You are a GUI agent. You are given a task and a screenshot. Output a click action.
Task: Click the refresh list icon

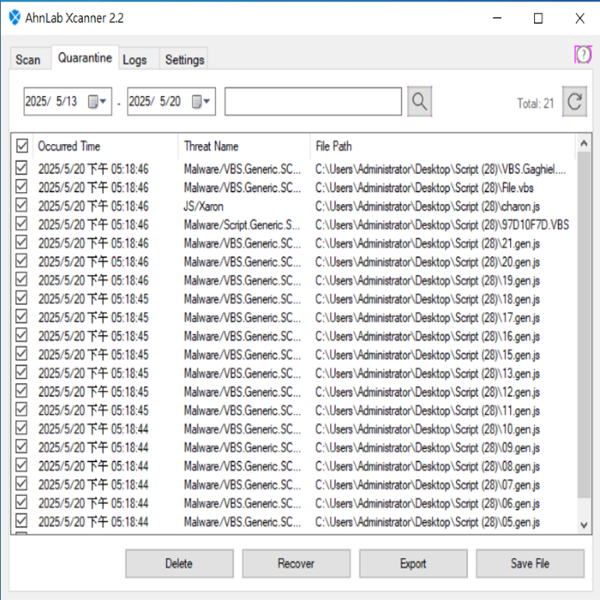pos(574,102)
